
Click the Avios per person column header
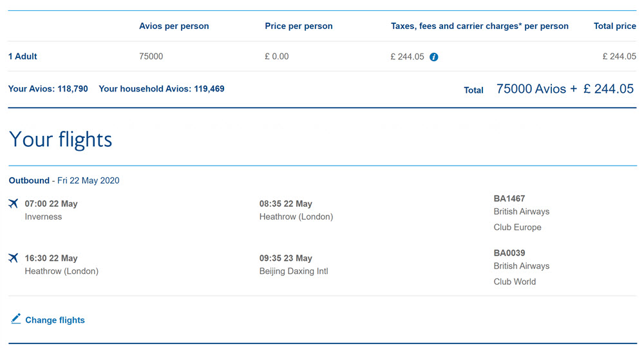(x=174, y=26)
